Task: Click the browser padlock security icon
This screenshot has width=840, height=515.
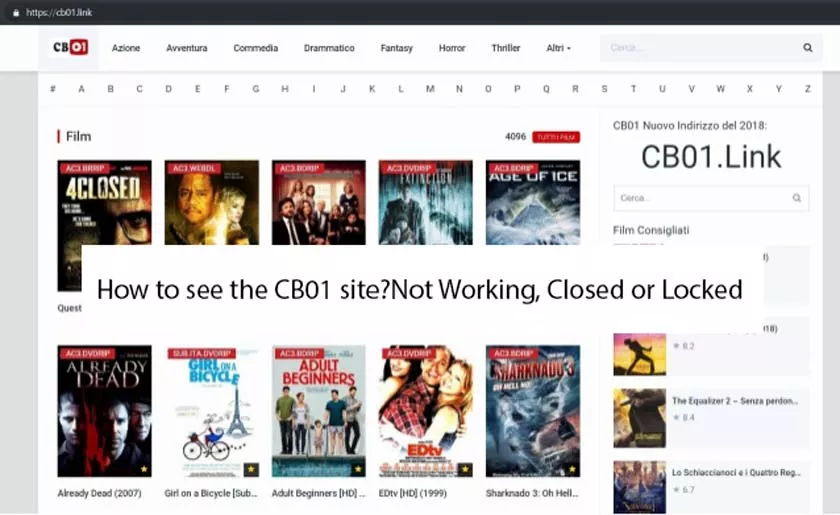Action: pyautogui.click(x=16, y=12)
